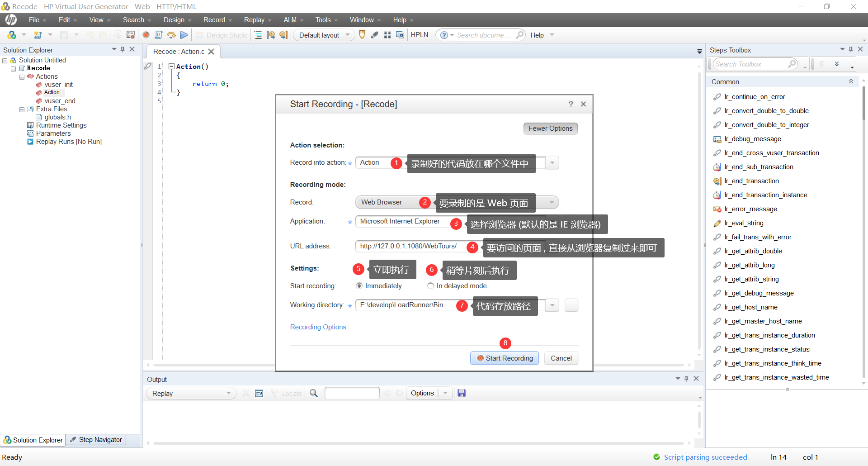Click the windows icon left of HPLN
Image resolution: width=868 pixels, height=466 pixels.
coord(400,35)
